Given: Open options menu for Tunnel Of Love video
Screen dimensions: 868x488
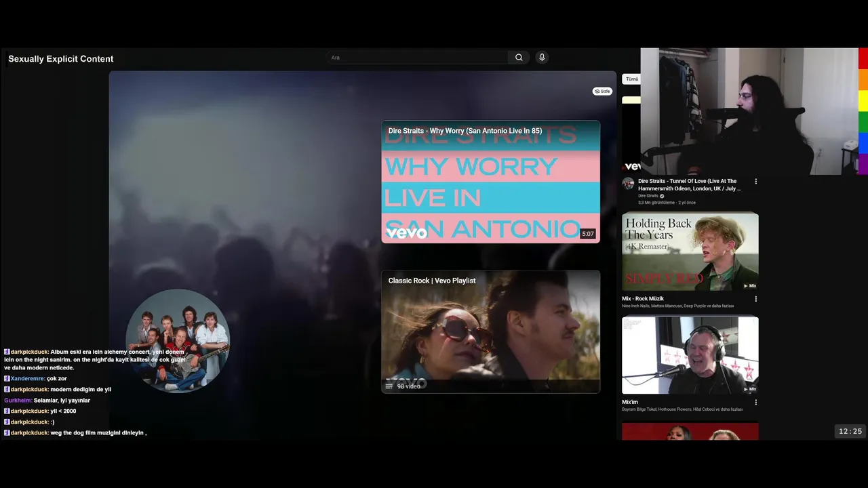Looking at the screenshot, I should point(755,181).
